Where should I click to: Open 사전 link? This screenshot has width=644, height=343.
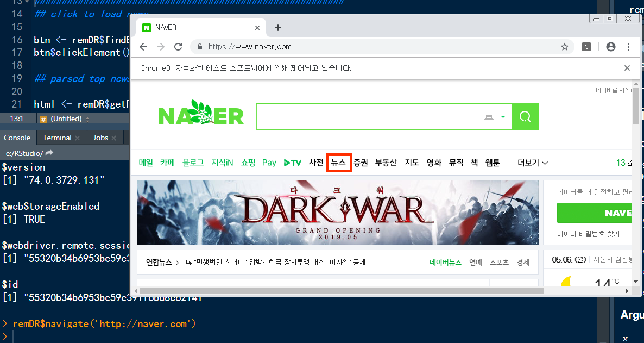tap(316, 163)
